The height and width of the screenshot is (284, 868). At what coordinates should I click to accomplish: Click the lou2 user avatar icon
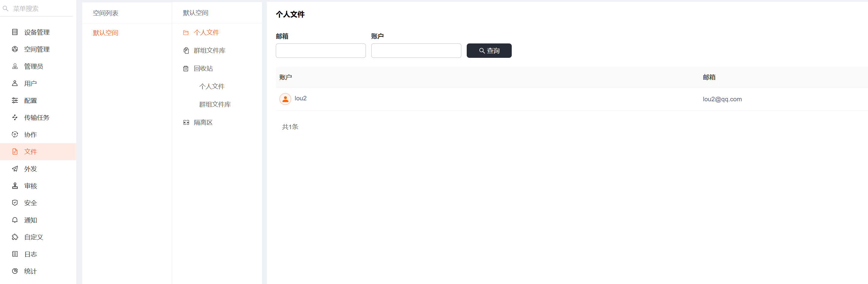285,99
